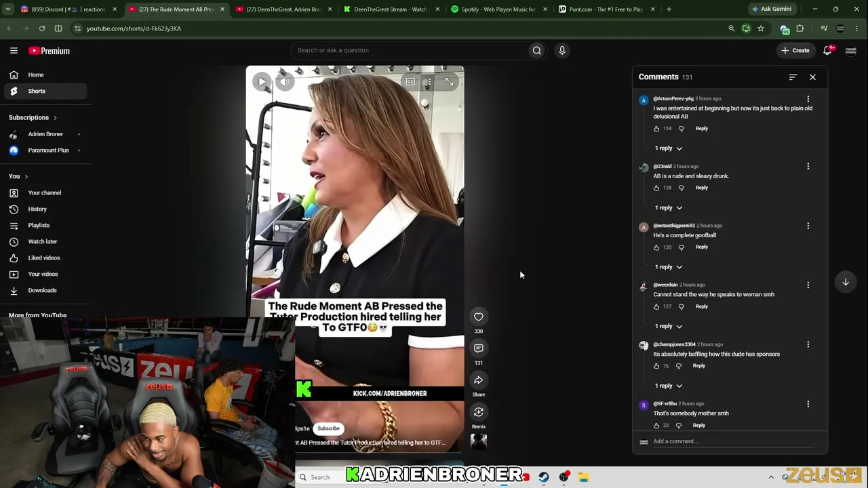The height and width of the screenshot is (488, 868).
Task: Reply to @champjones3304's comment
Action: tap(698, 366)
